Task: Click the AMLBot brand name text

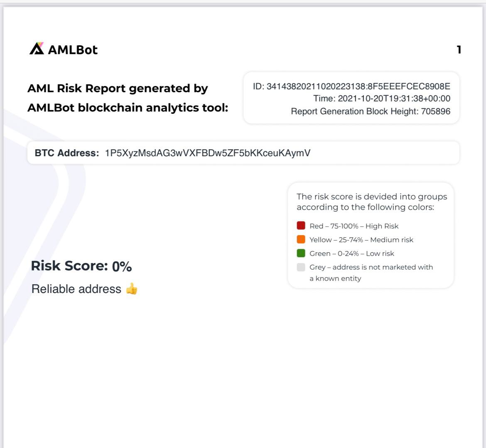Action: pos(73,50)
